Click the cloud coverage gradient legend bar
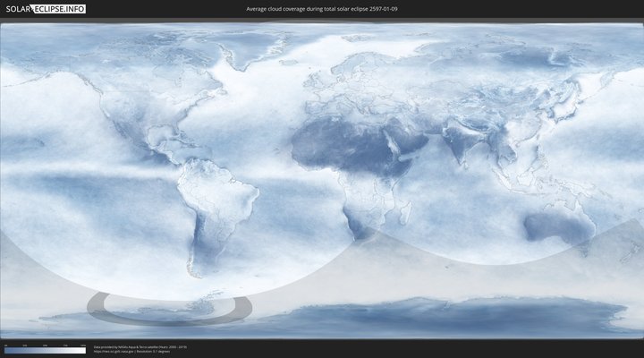The height and width of the screenshot is (358, 644). click(x=45, y=351)
